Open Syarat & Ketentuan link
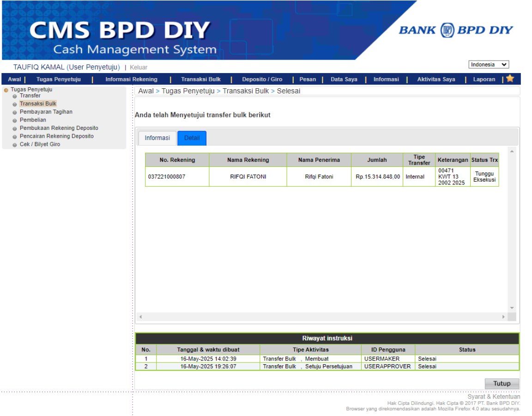The image size is (532, 416). [494, 396]
